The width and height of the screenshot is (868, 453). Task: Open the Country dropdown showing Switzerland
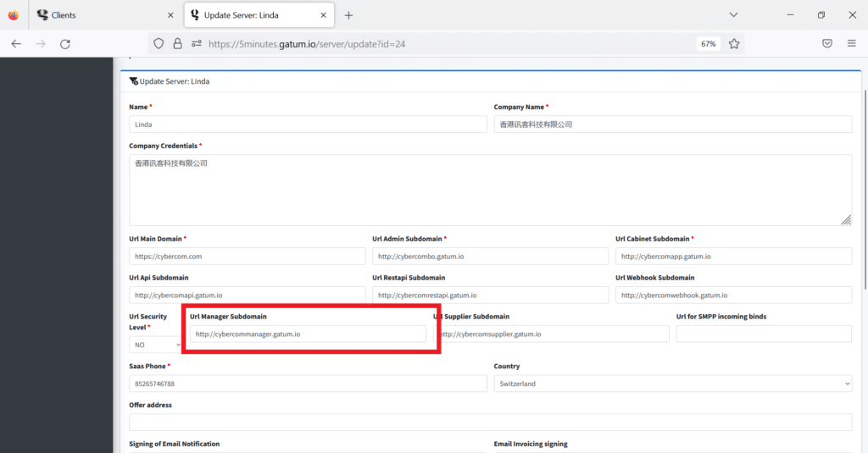(x=672, y=384)
